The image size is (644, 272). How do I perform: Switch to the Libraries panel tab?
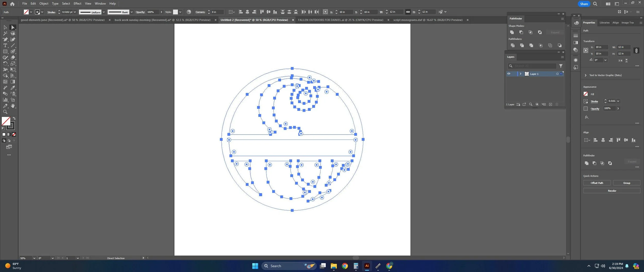coord(604,23)
